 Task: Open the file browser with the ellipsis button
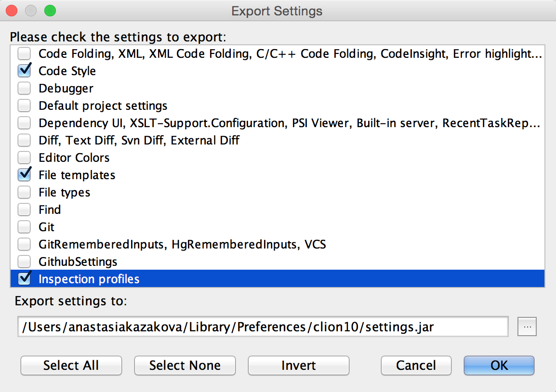pos(527,327)
